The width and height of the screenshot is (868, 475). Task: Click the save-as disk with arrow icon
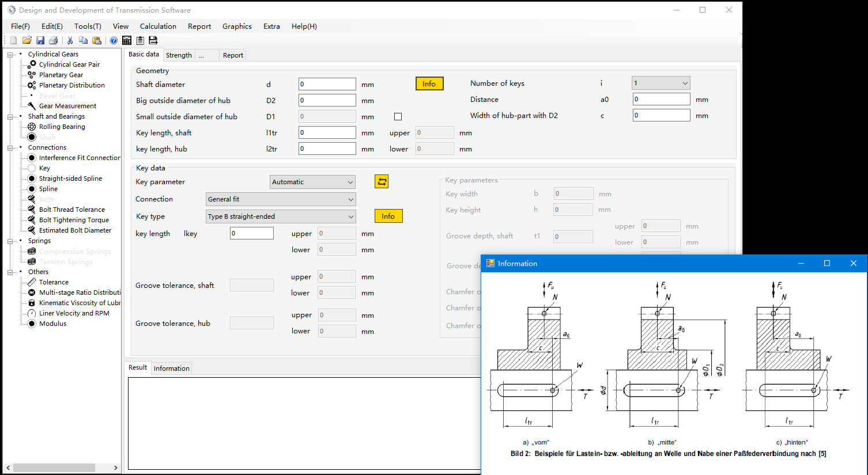(x=153, y=40)
